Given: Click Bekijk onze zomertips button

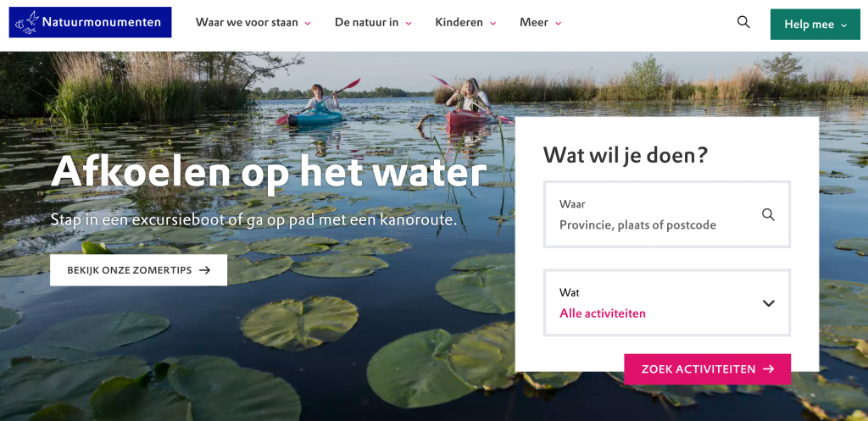Looking at the screenshot, I should (x=138, y=270).
